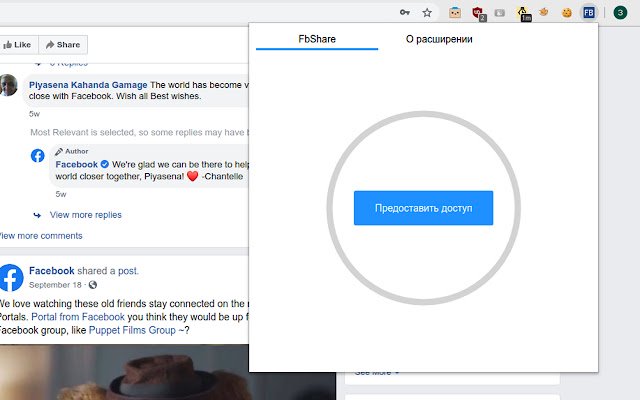Open Piyasena Kahanda Gamage profile link
The width and height of the screenshot is (640, 400).
(88, 85)
